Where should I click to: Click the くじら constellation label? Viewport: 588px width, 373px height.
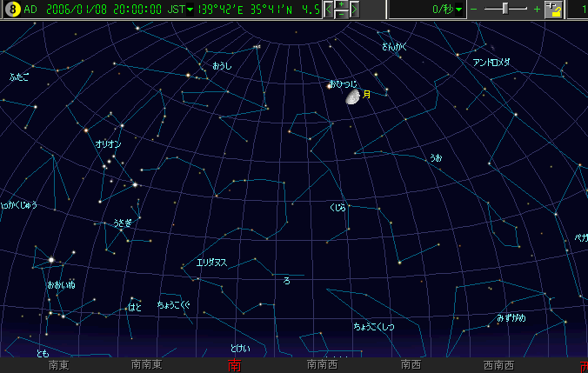pyautogui.click(x=337, y=208)
